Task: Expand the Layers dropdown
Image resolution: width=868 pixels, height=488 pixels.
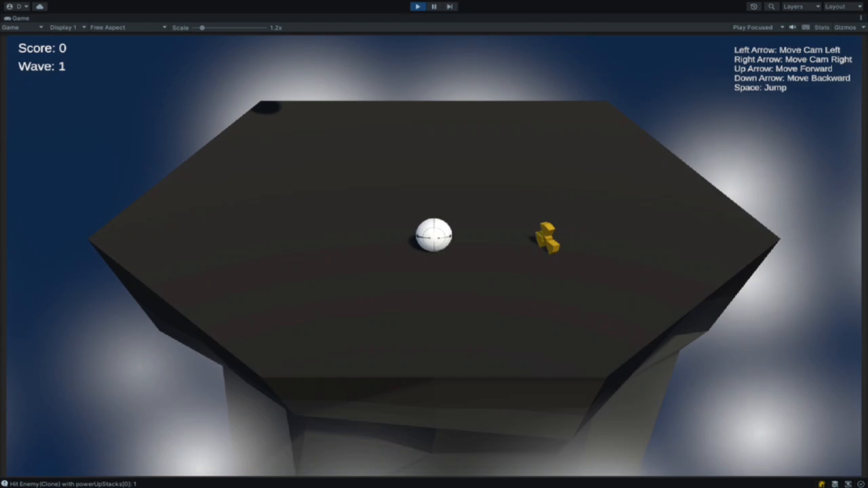Action: [801, 6]
